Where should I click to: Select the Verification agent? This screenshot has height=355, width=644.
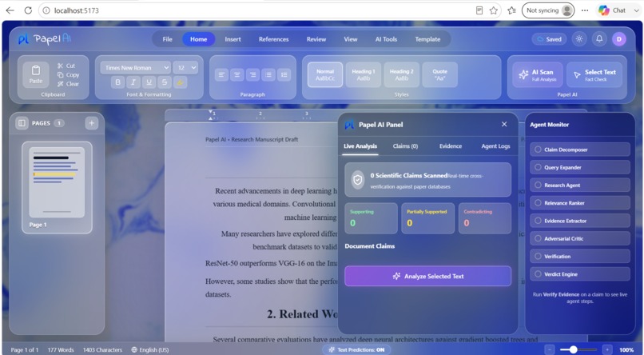pyautogui.click(x=580, y=257)
